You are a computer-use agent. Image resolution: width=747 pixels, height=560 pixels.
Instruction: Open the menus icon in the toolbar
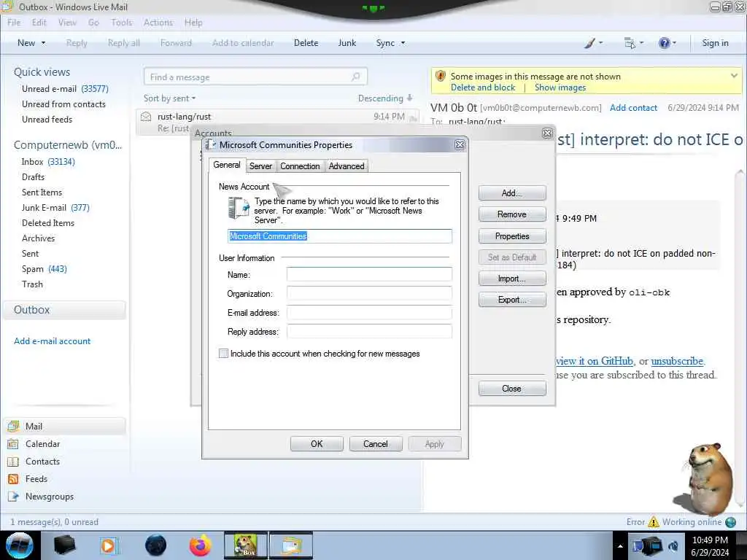point(630,43)
